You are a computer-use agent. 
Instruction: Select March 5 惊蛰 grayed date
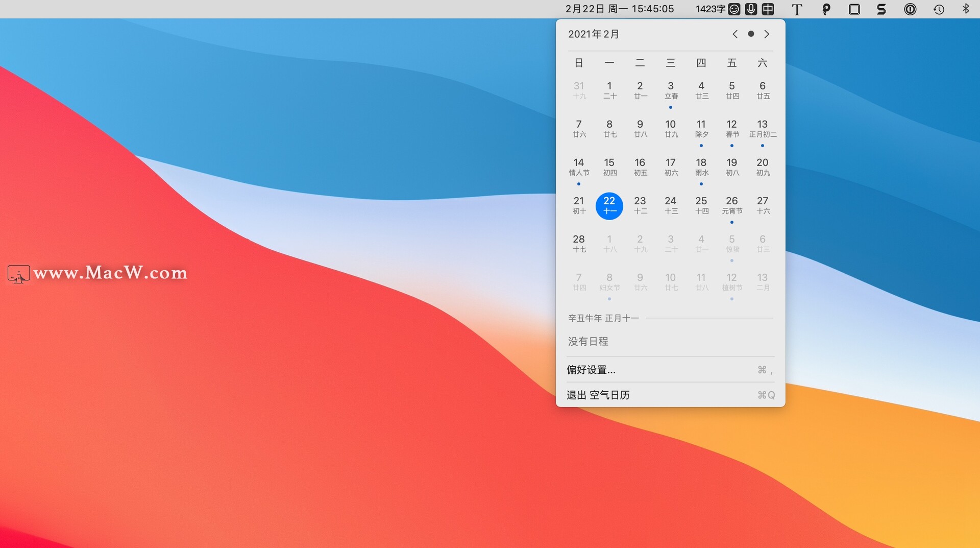click(732, 245)
